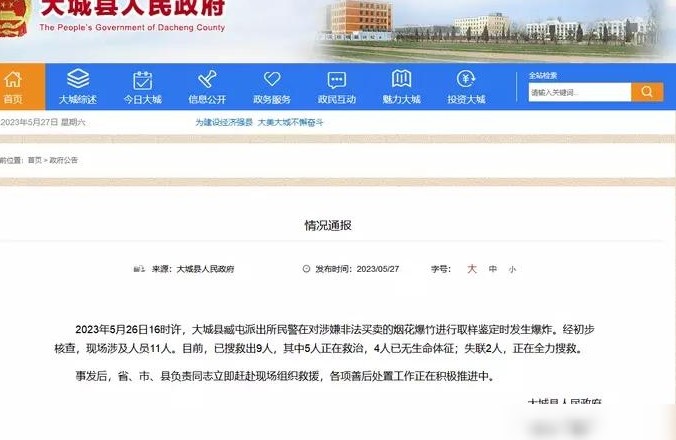
Task: Click the clock icon beside 发布时间
Action: click(306, 269)
